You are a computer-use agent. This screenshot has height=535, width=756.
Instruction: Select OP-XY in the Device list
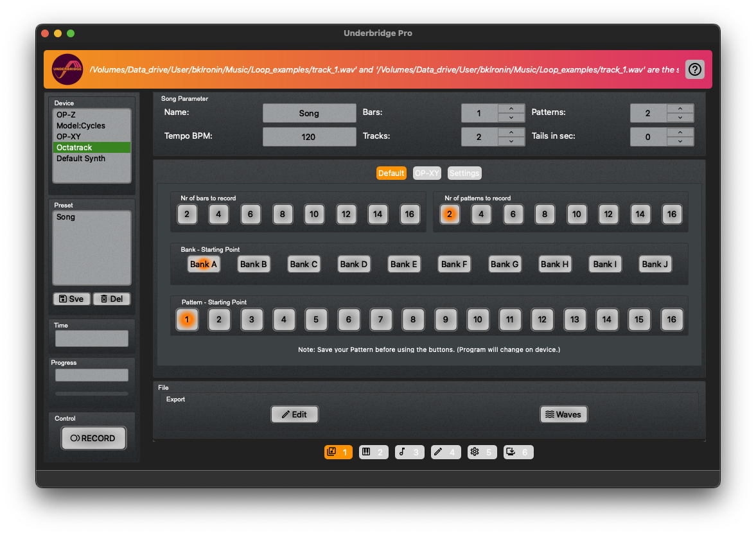click(x=92, y=136)
